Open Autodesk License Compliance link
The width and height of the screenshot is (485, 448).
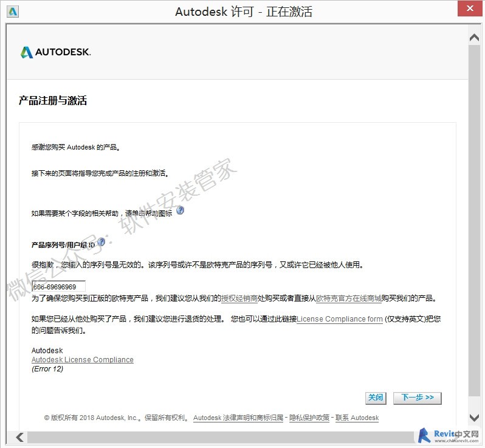pyautogui.click(x=83, y=359)
